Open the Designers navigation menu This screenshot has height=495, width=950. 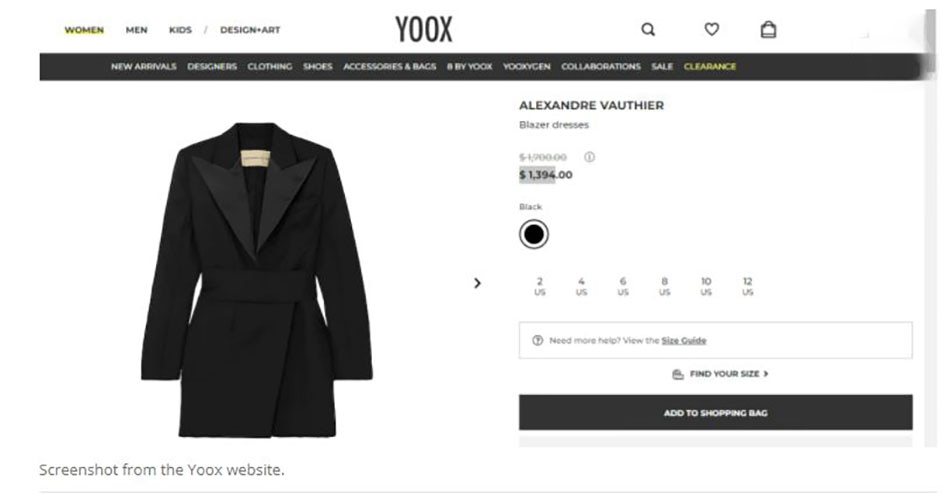click(x=212, y=67)
